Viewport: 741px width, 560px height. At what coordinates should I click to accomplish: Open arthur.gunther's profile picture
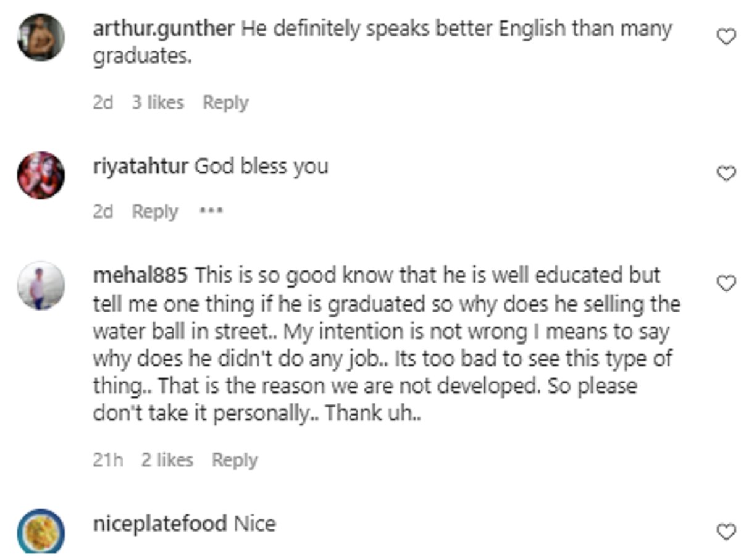pyautogui.click(x=41, y=37)
